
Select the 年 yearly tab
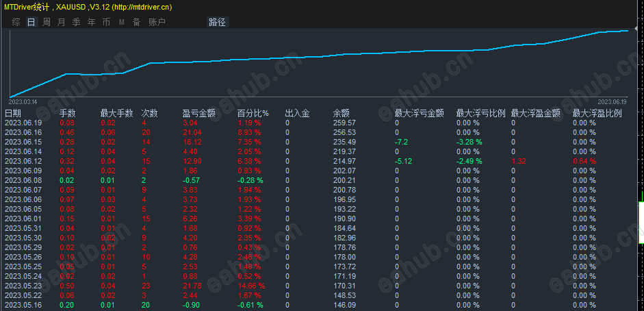click(91, 22)
